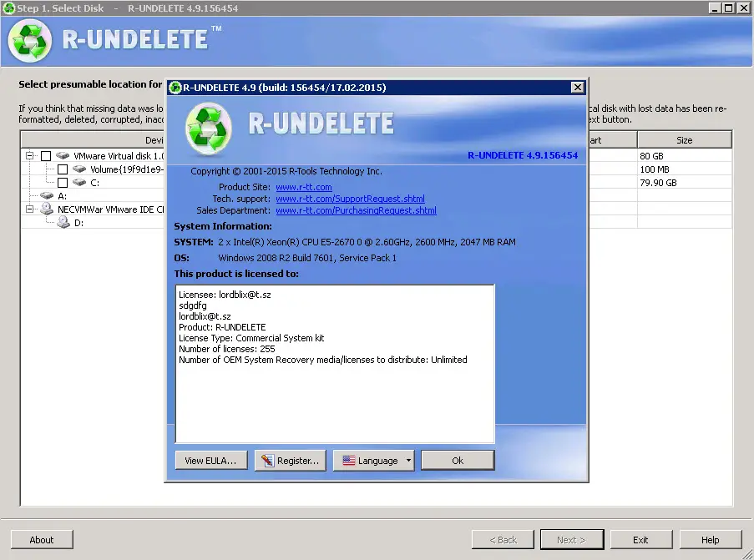Minimize the main R-UNDELETE window

pos(715,8)
